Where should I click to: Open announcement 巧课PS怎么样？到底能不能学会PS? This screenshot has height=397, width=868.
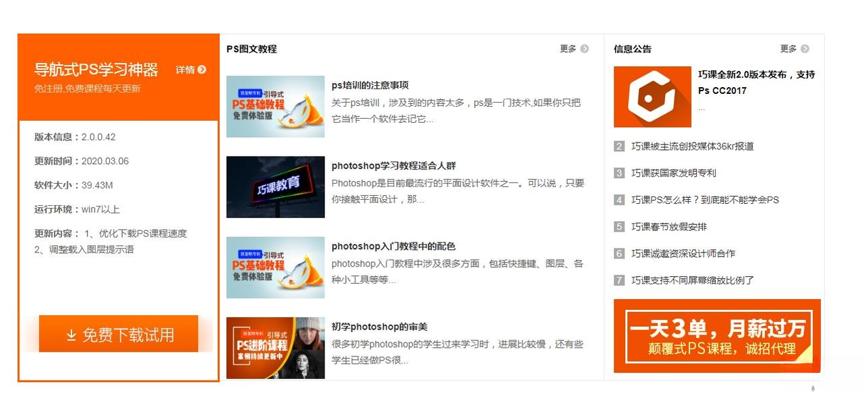705,200
